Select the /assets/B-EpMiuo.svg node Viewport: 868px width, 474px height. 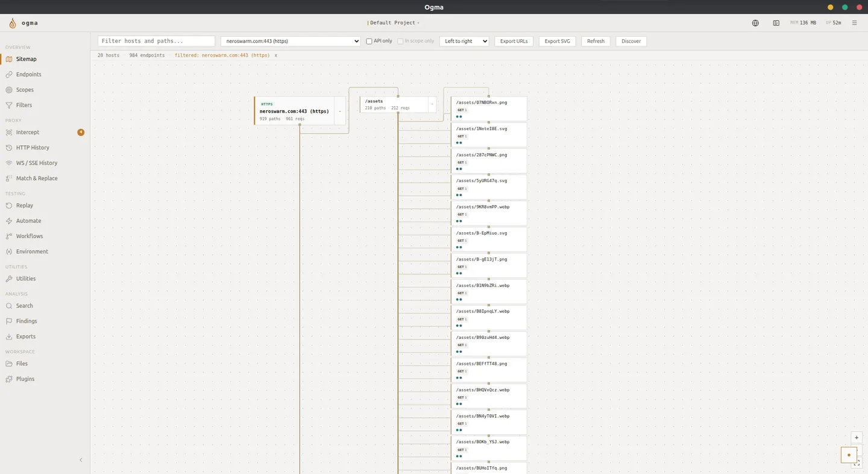point(489,239)
